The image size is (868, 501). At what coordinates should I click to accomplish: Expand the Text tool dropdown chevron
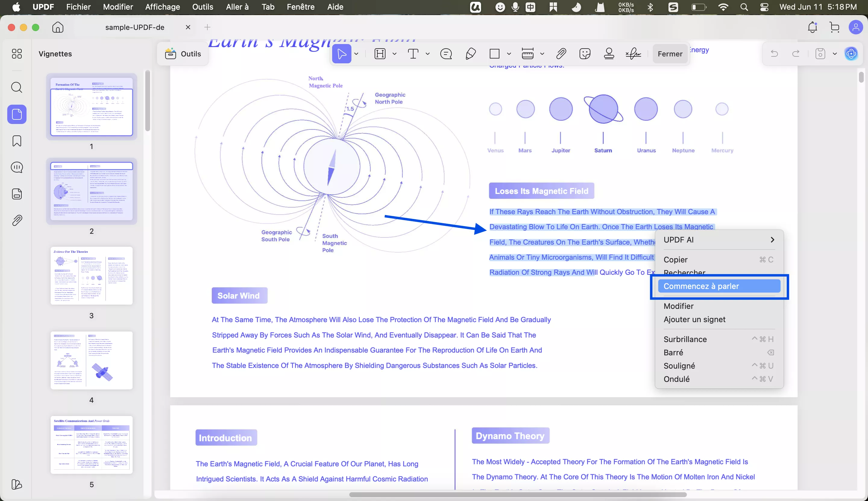coord(428,54)
